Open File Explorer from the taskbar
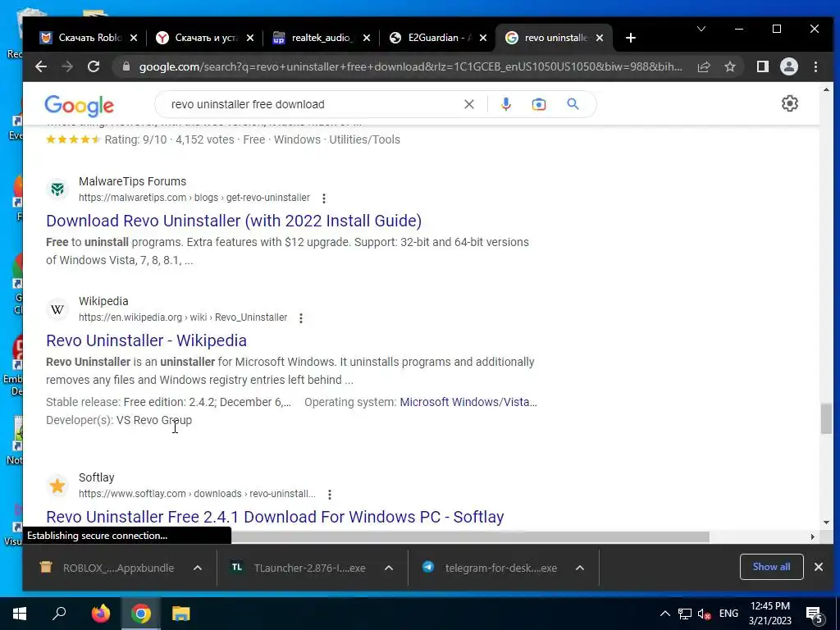Screen dimensions: 840x630 pyautogui.click(x=181, y=614)
